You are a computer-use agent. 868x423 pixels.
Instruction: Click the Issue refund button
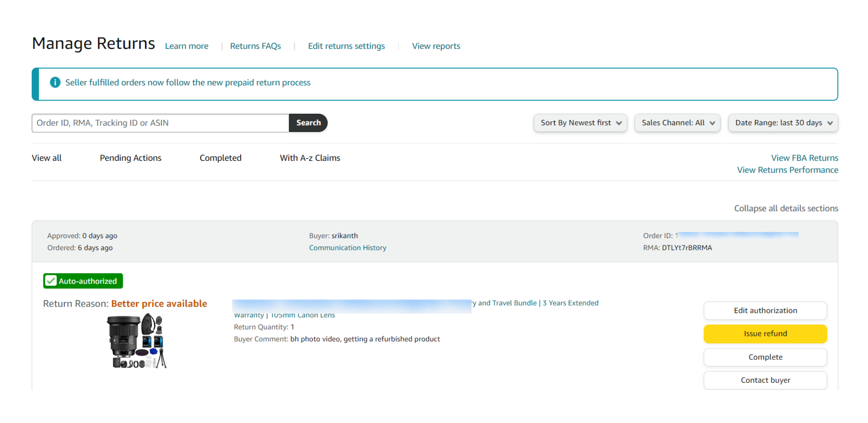(x=765, y=334)
